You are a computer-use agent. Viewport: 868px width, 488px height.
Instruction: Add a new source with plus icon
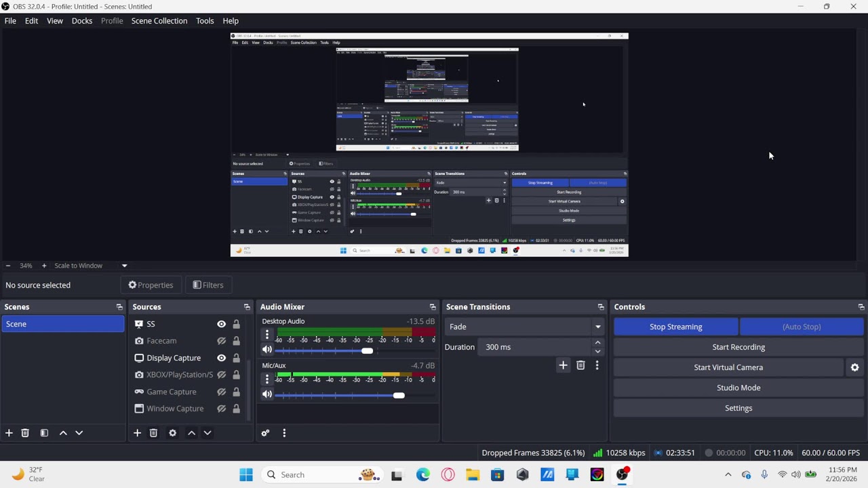click(137, 433)
